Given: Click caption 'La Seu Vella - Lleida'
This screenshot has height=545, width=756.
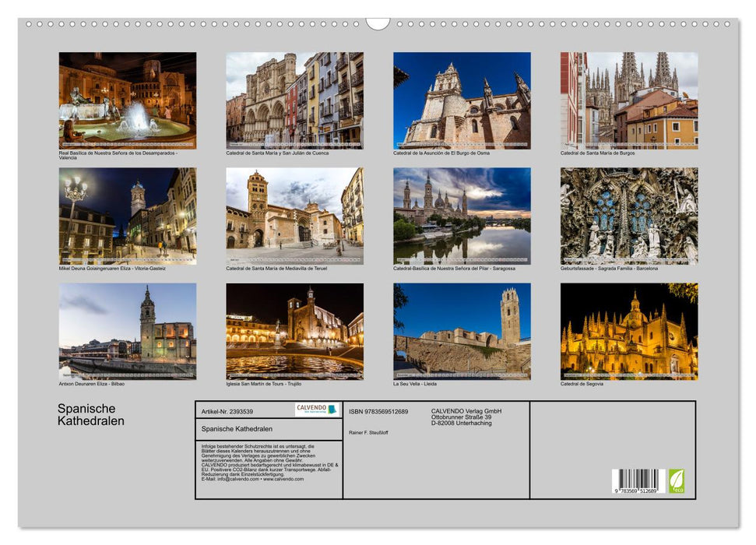Looking at the screenshot, I should [415, 384].
